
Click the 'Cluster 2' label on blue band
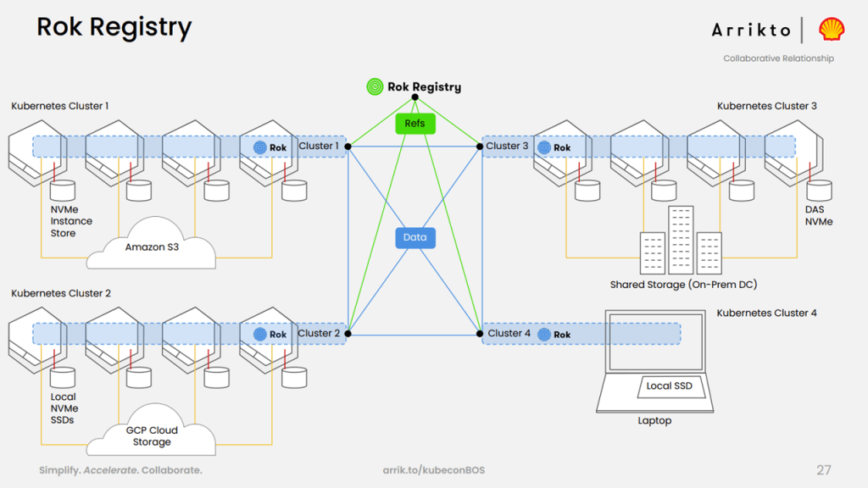tap(319, 333)
